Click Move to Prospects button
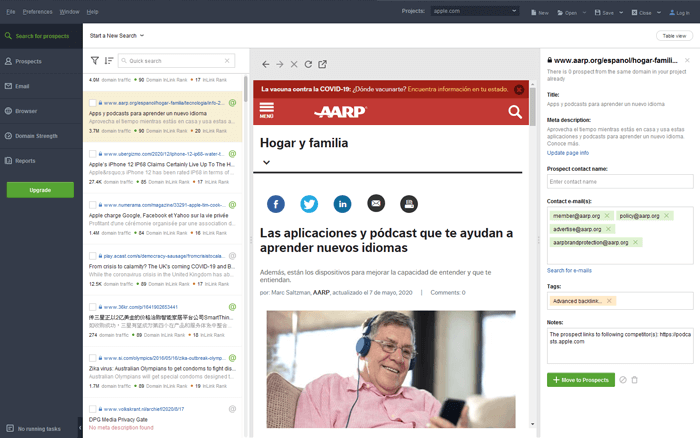This screenshot has width=700, height=438. coord(581,380)
